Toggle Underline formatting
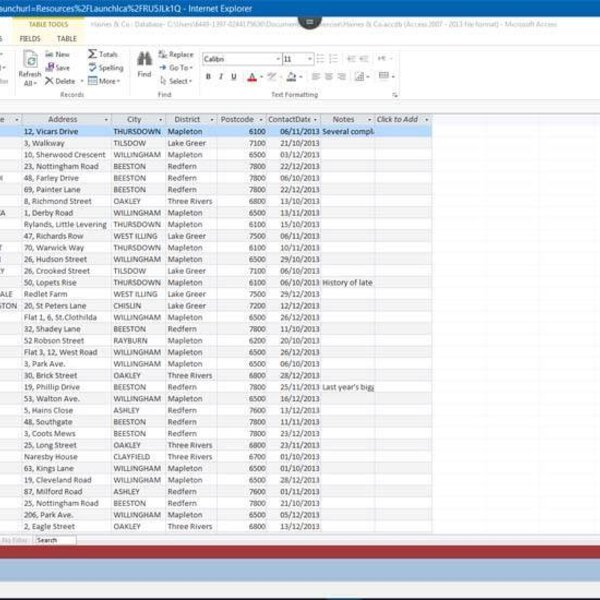The image size is (600, 600). [234, 76]
